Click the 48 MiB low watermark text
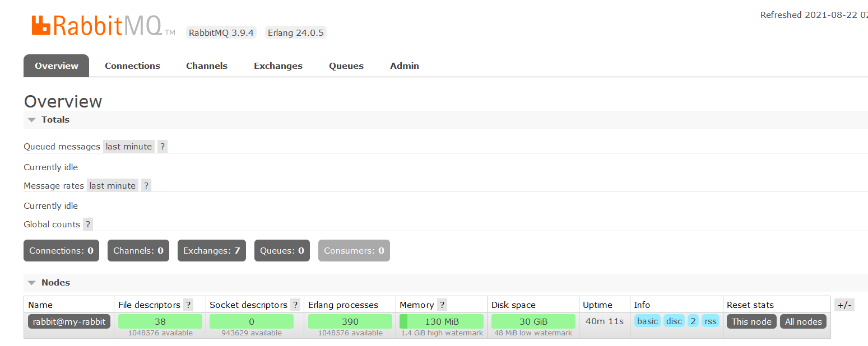This screenshot has width=868, height=346. click(533, 333)
